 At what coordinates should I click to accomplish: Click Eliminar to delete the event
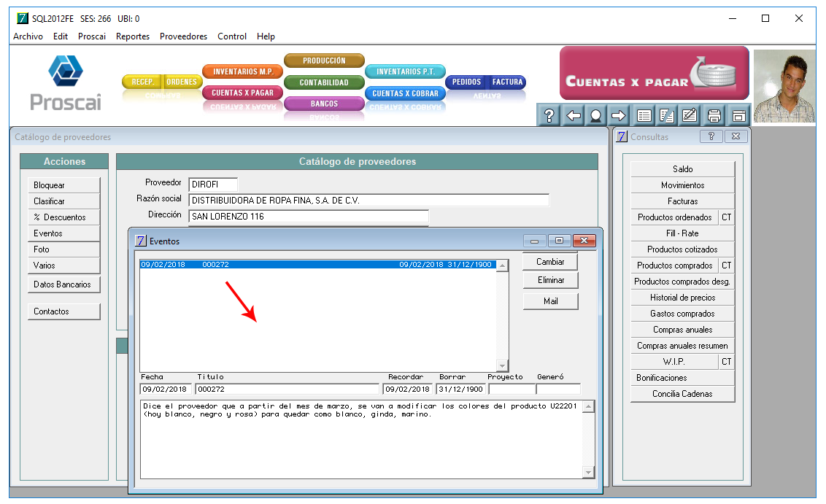coord(550,280)
